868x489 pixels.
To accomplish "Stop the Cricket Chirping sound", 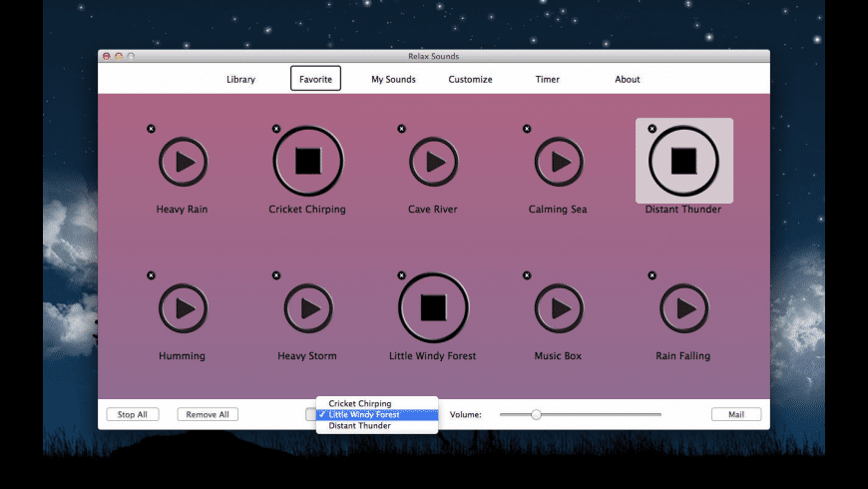I will pos(307,161).
